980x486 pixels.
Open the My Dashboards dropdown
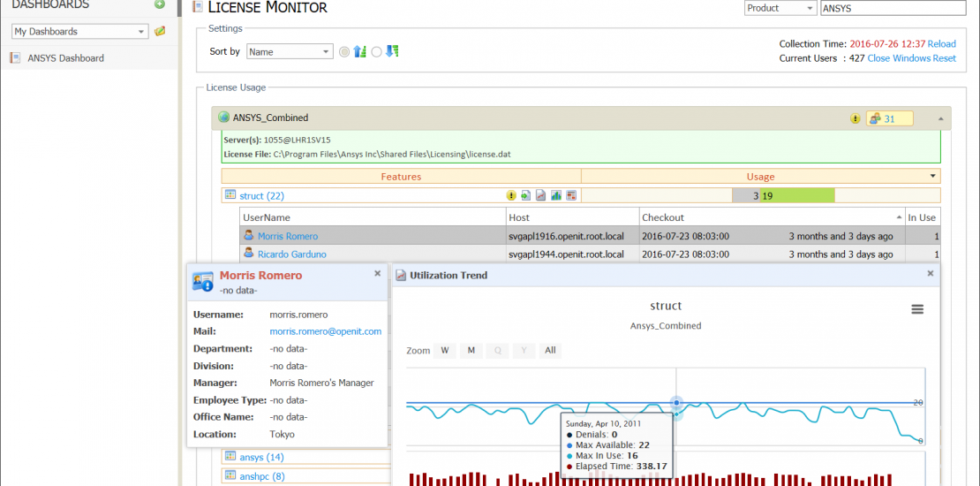tap(80, 31)
